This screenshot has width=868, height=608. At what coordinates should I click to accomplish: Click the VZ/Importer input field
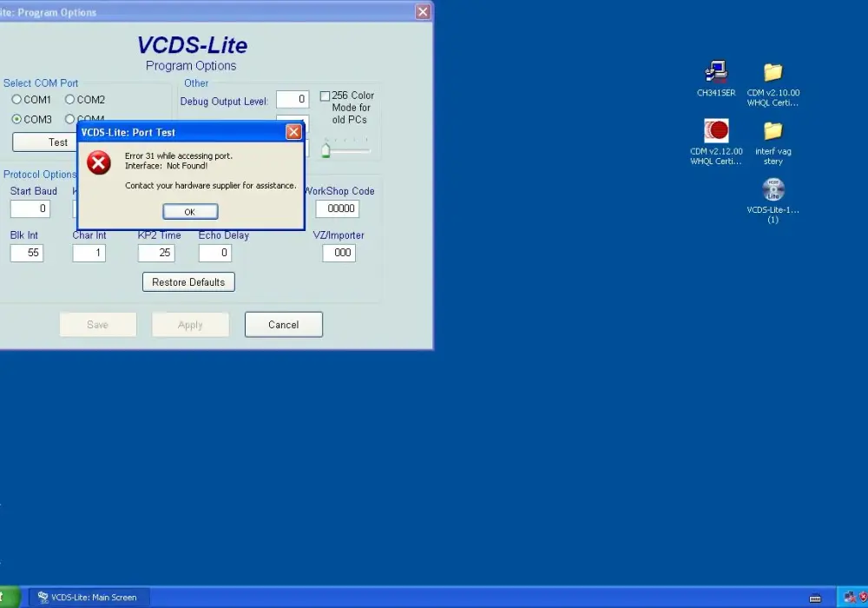339,253
